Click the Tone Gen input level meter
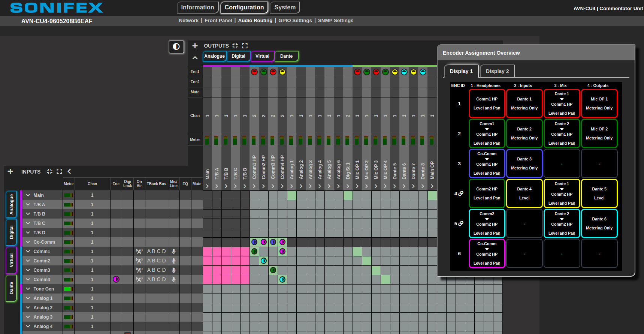 tap(68, 289)
